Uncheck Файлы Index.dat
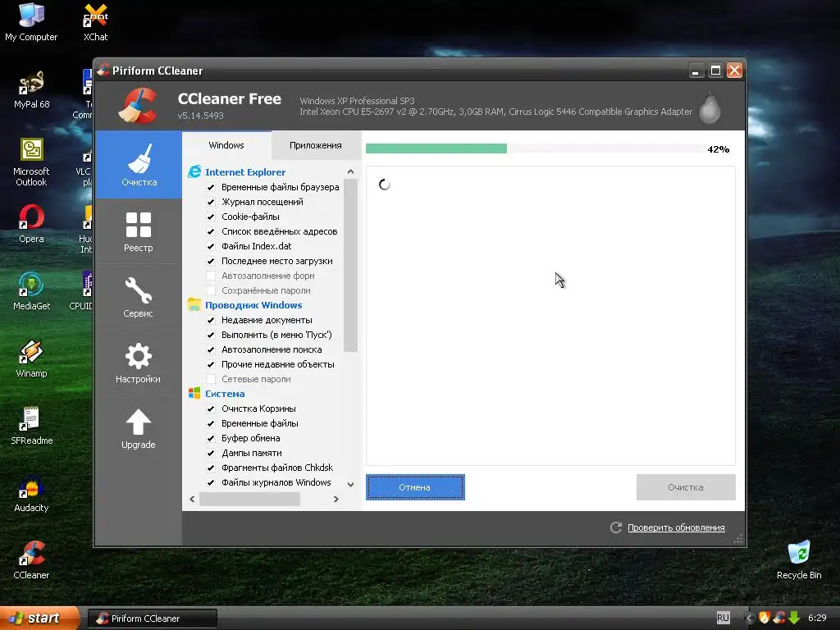This screenshot has width=840, height=630. pos(211,246)
